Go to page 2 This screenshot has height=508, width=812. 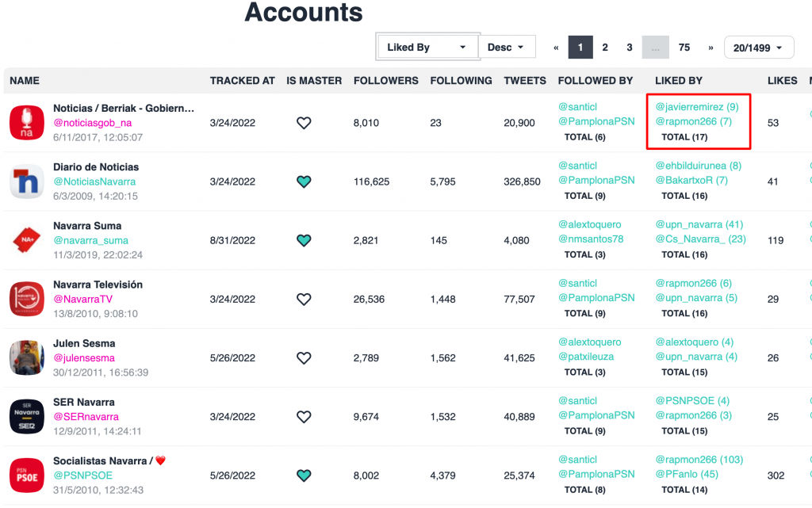click(x=605, y=47)
